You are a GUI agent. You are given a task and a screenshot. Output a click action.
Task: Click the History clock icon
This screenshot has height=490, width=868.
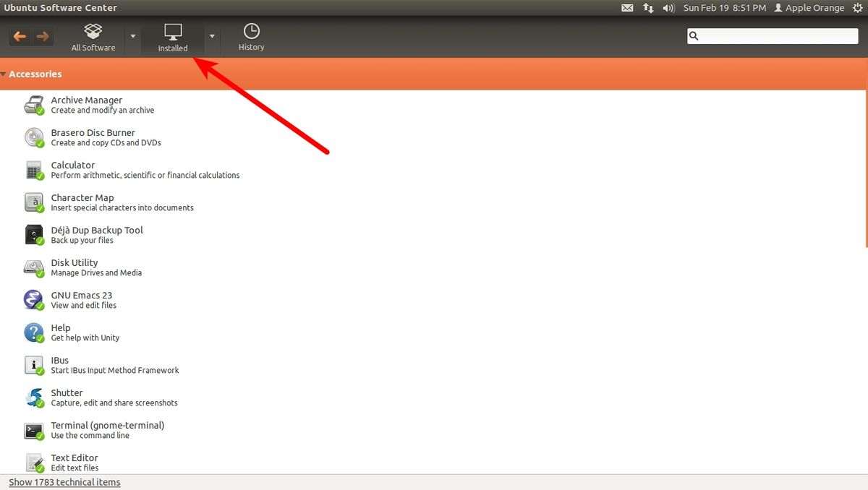[251, 32]
